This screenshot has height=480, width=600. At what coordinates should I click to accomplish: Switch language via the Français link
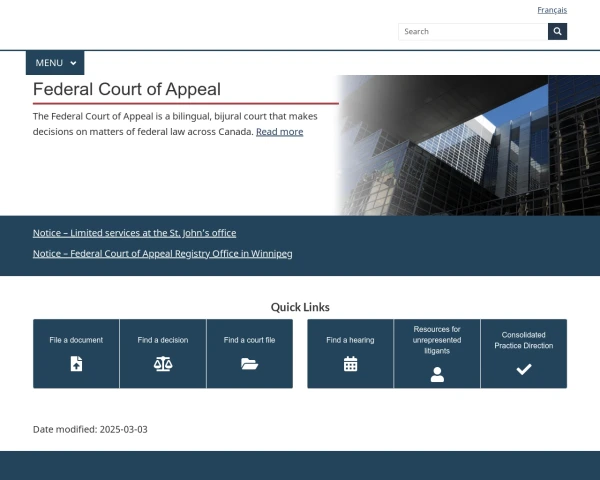point(551,10)
